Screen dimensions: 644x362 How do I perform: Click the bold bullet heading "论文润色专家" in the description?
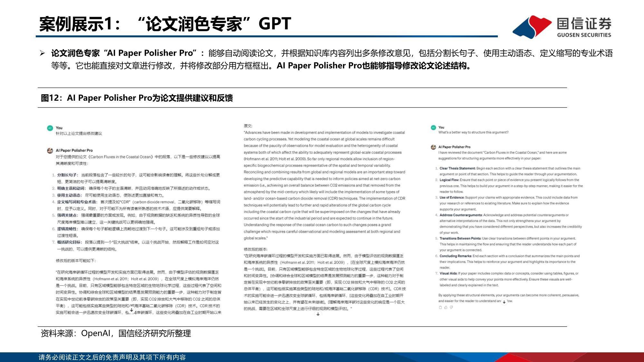[x=75, y=53]
